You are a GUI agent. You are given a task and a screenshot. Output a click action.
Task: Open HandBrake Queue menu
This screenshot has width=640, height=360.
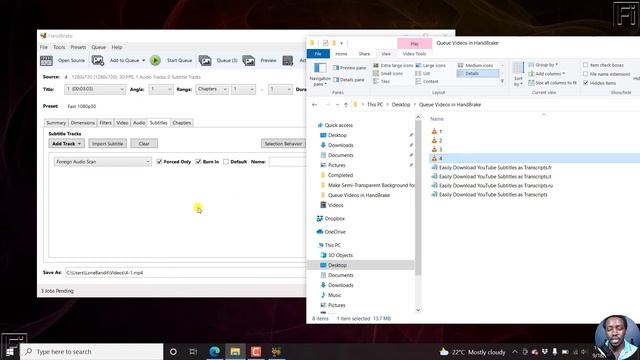point(98,47)
